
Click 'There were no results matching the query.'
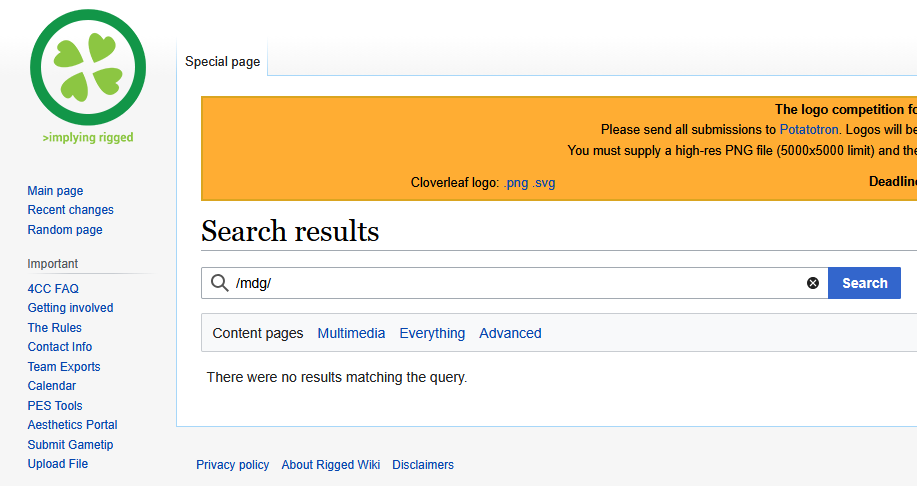[337, 377]
